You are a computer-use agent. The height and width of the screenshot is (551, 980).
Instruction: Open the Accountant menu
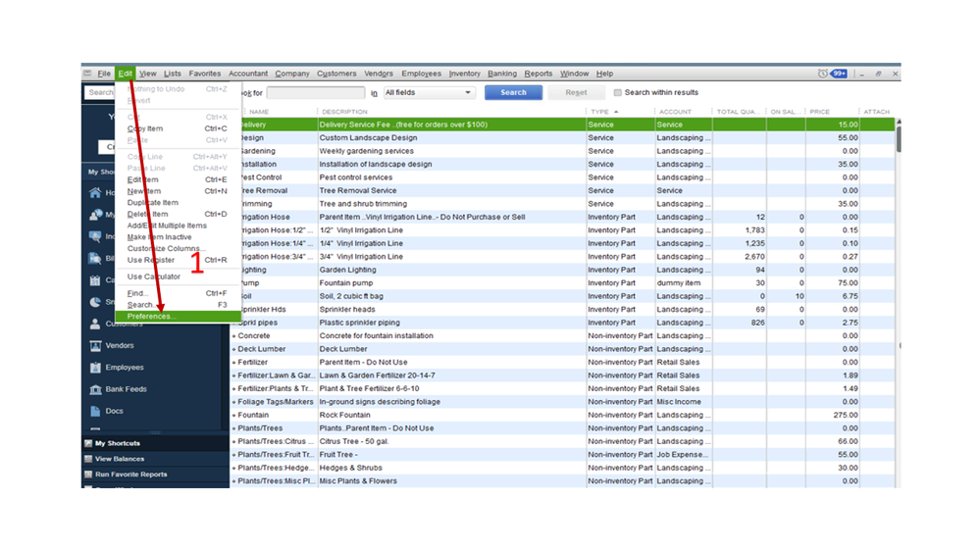point(247,74)
